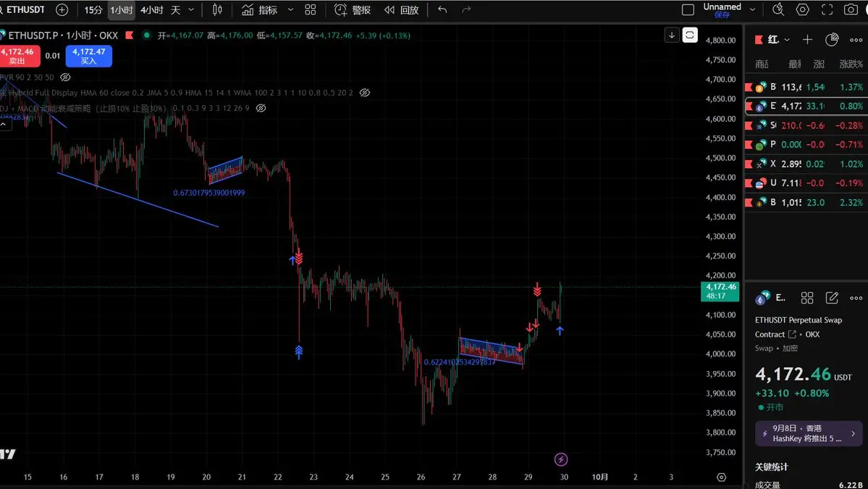Open the details panel grid view icon
This screenshot has width=868, height=489.
pos(807,298)
